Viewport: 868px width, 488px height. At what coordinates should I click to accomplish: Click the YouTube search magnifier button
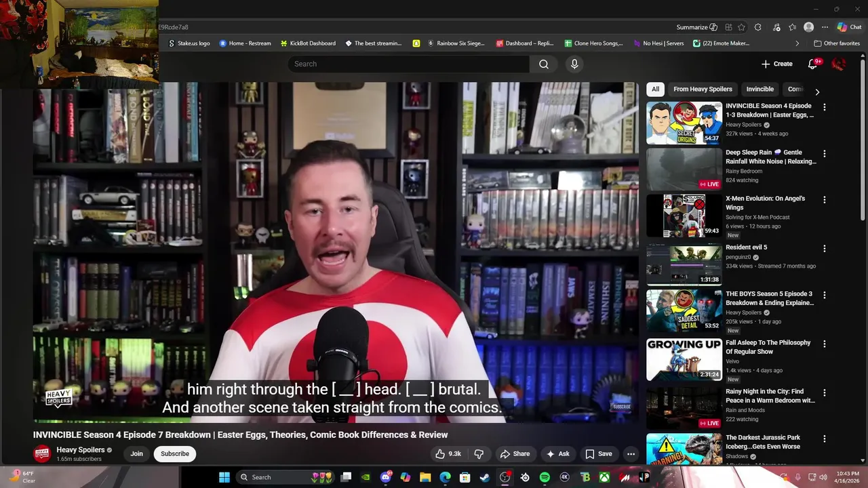click(x=544, y=64)
